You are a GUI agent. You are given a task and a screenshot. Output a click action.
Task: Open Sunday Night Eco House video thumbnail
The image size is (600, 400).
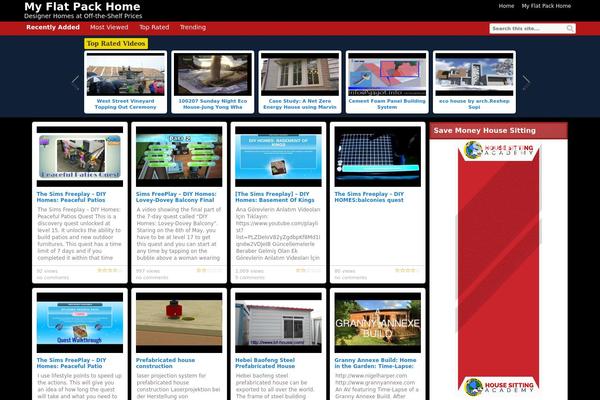(x=213, y=74)
